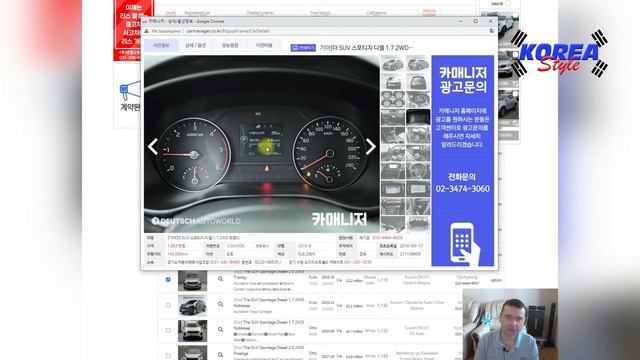Minimize the car detail popup window

[460, 21]
